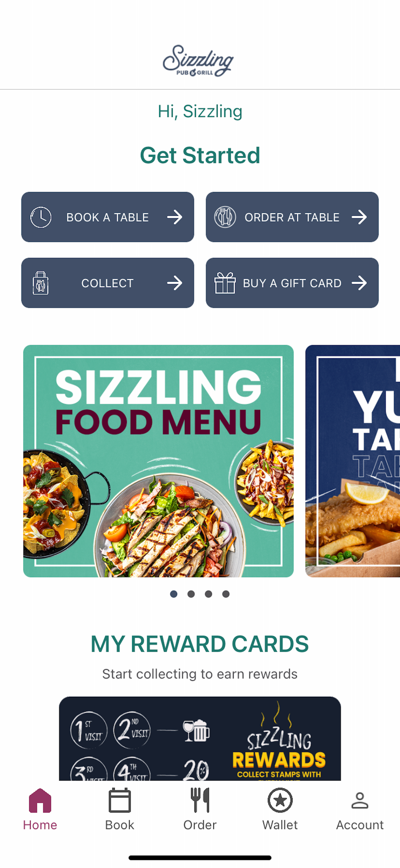The height and width of the screenshot is (868, 400).
Task: Tap the Sizzling Pub & Grill logo
Action: (x=198, y=61)
